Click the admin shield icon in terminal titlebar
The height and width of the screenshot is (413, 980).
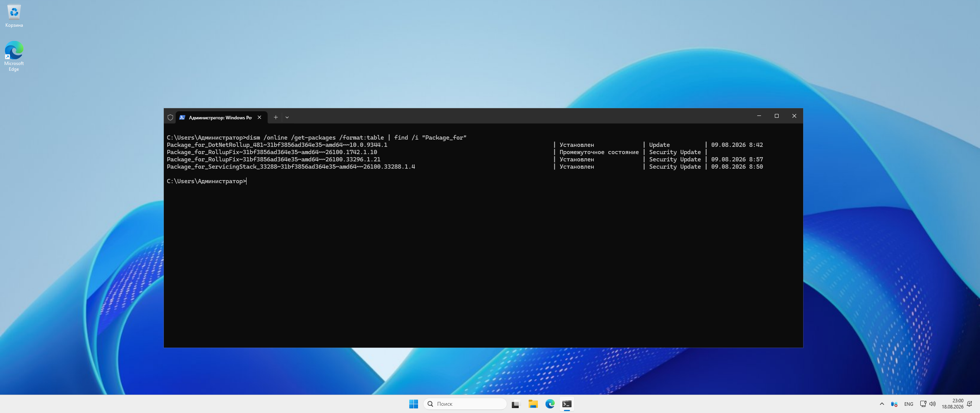pos(170,117)
